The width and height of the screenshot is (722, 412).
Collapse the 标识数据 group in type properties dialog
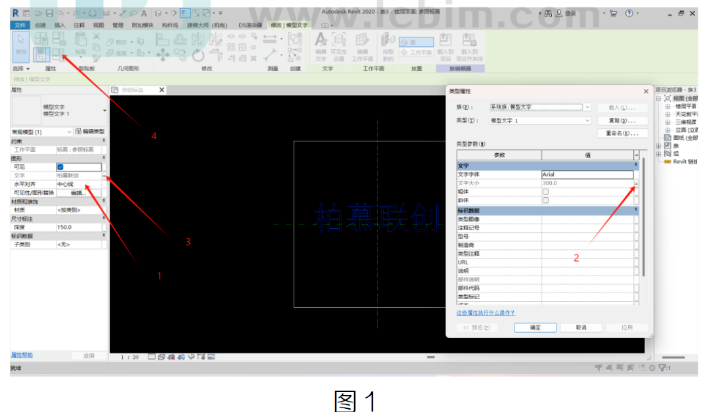click(636, 210)
